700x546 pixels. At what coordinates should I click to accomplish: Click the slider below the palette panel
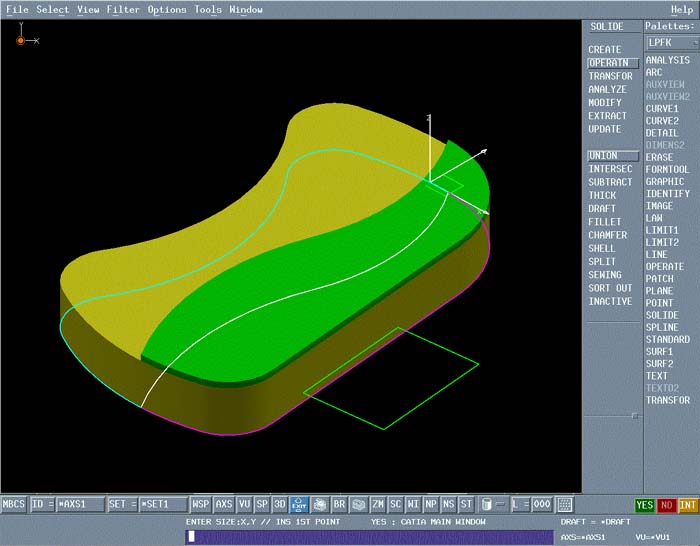point(633,414)
